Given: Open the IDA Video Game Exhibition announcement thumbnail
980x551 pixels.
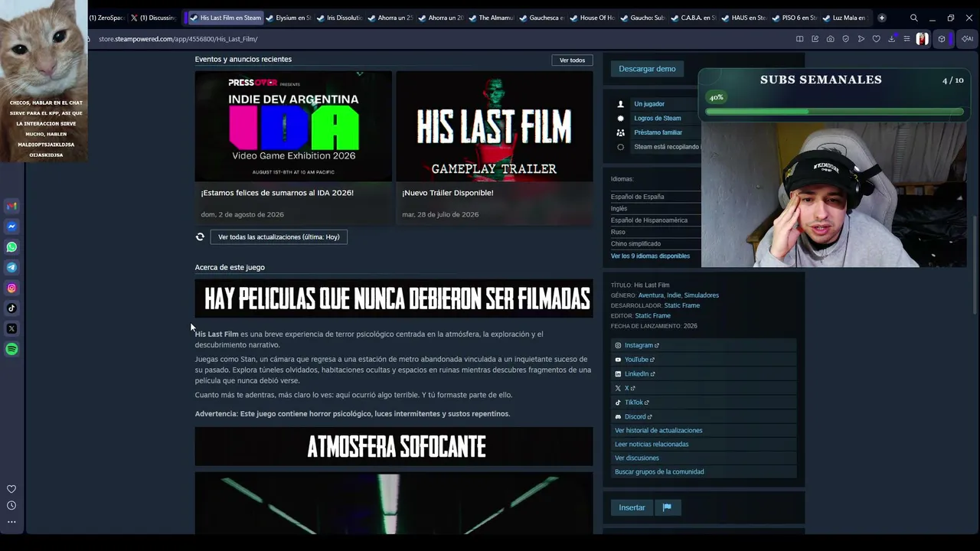Looking at the screenshot, I should (293, 126).
